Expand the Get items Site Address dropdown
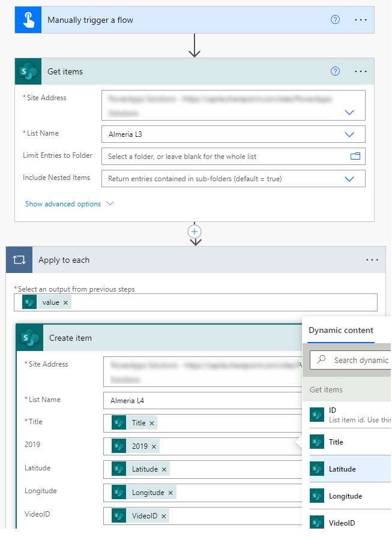The width and height of the screenshot is (392, 540). [x=349, y=113]
